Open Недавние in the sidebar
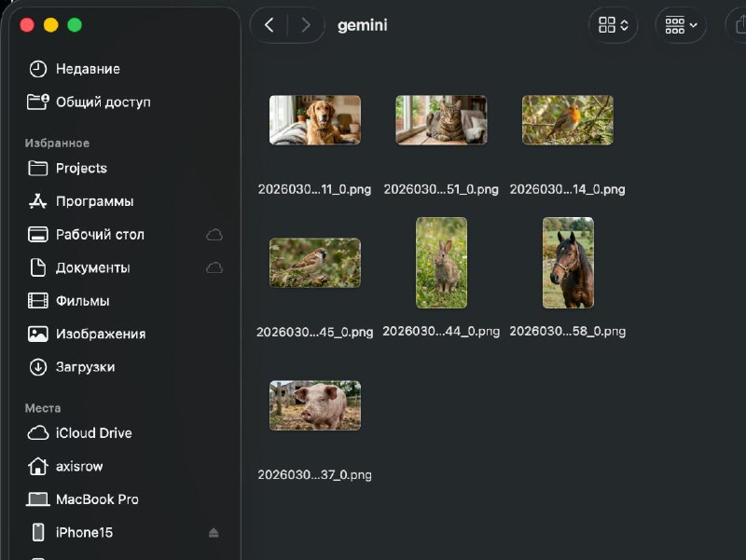Image resolution: width=746 pixels, height=560 pixels. [x=88, y=69]
